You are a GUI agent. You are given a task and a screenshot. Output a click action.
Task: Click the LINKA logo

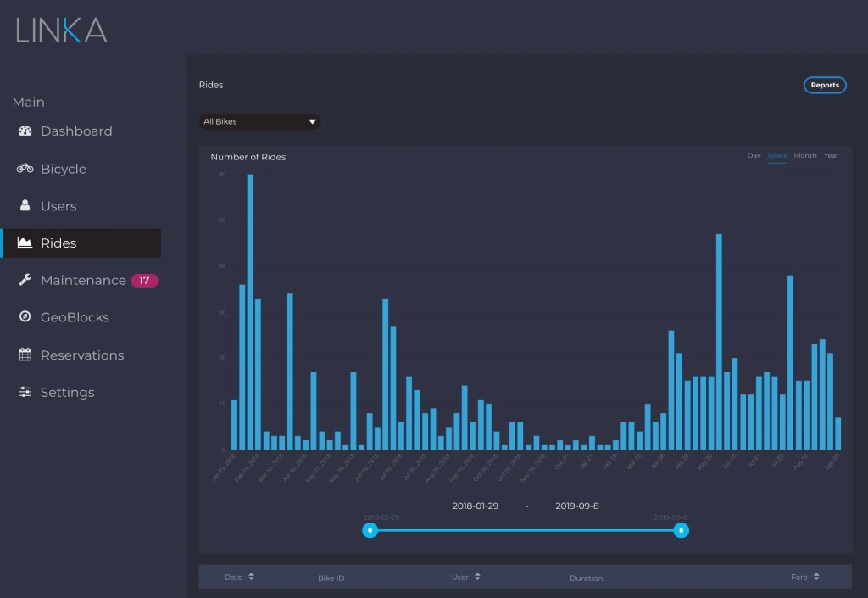[x=61, y=30]
